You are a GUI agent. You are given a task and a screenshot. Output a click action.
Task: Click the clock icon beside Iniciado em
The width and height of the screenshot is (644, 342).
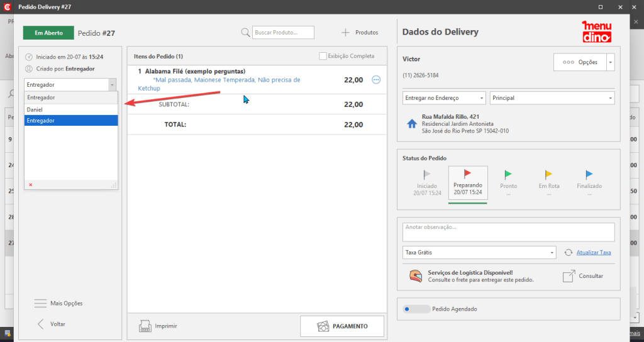pos(29,57)
